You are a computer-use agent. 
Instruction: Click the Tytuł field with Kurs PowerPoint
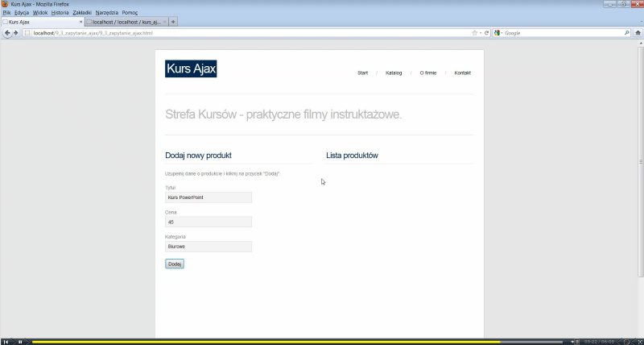(208, 197)
